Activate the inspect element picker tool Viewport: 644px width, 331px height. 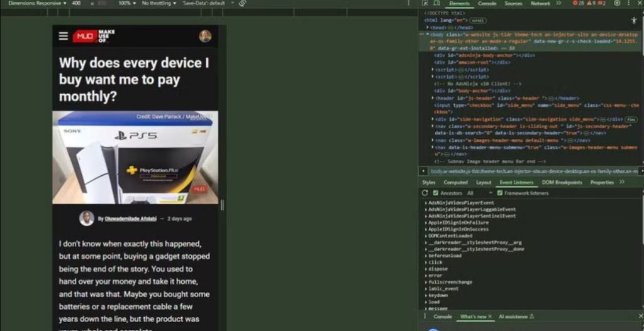[x=427, y=3]
